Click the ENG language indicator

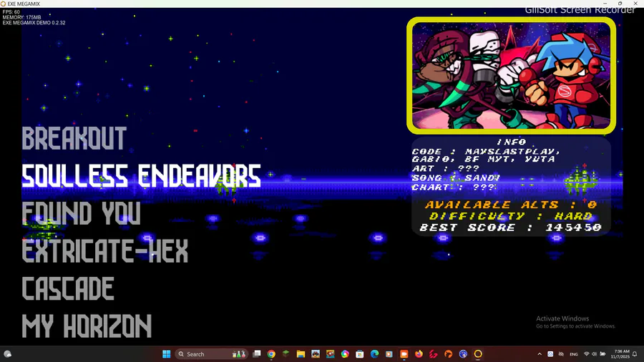coord(574,354)
